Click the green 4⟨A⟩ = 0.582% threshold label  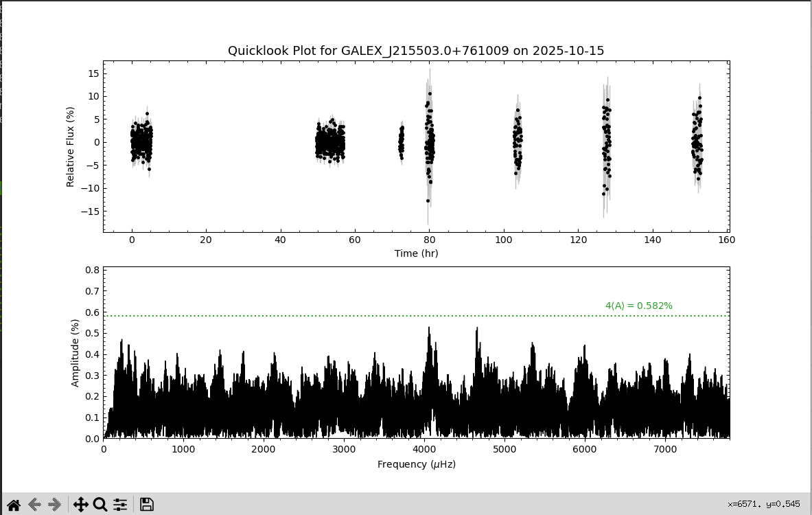(638, 306)
